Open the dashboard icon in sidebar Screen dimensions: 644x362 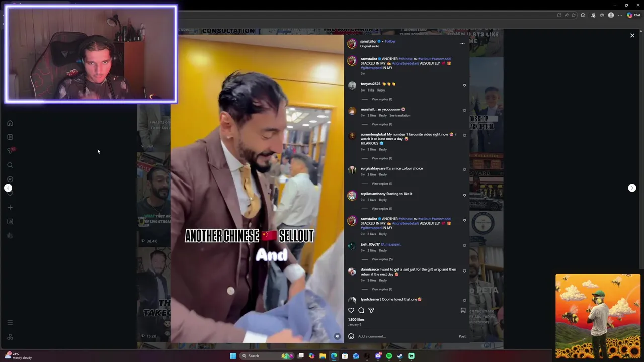10,221
